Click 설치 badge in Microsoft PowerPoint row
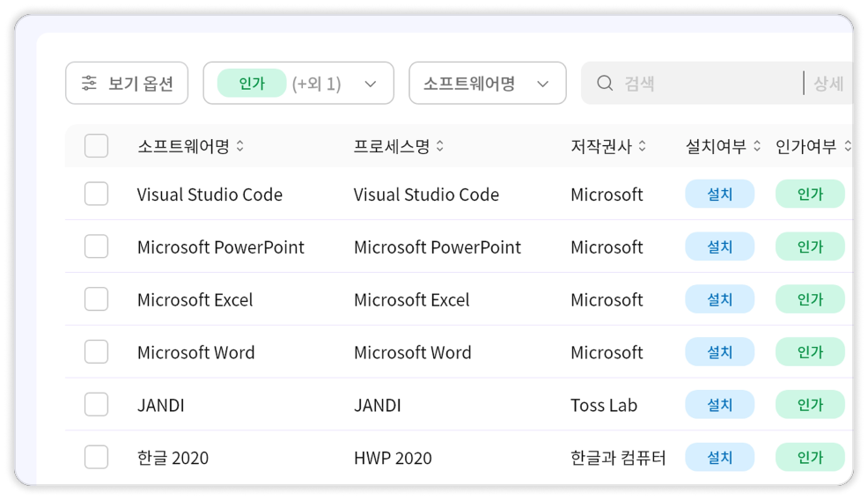 tap(719, 246)
